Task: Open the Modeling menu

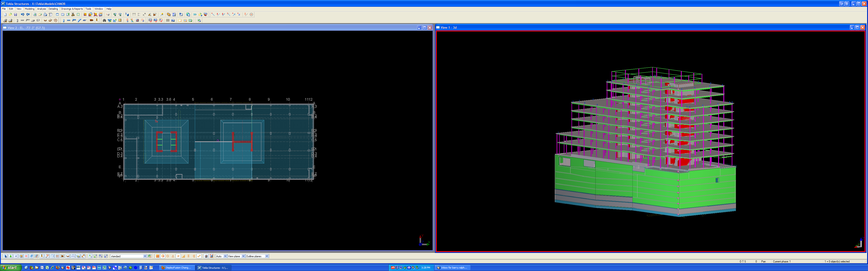Action: pos(29,9)
